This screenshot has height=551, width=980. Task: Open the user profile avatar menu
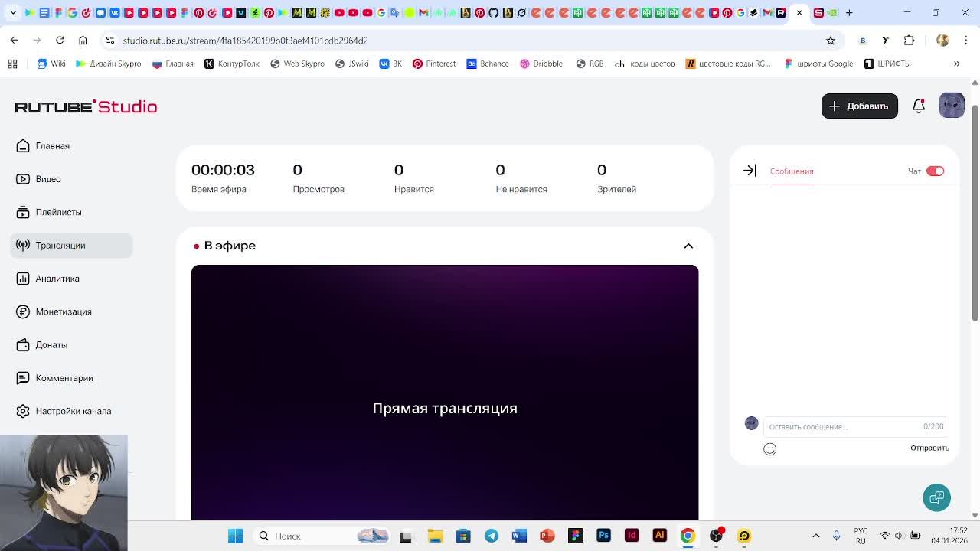pos(952,106)
